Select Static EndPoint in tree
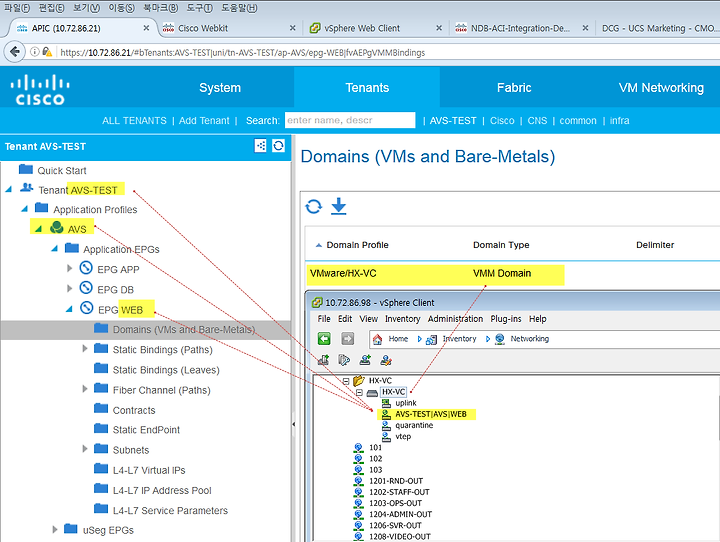Screen dimensions: 720x542 click(146, 429)
